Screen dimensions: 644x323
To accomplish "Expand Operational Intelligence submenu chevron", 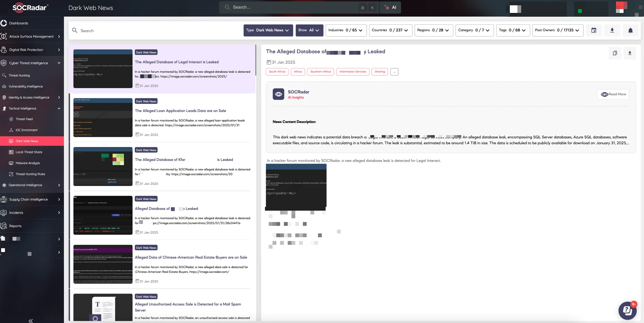I will coord(59,185).
